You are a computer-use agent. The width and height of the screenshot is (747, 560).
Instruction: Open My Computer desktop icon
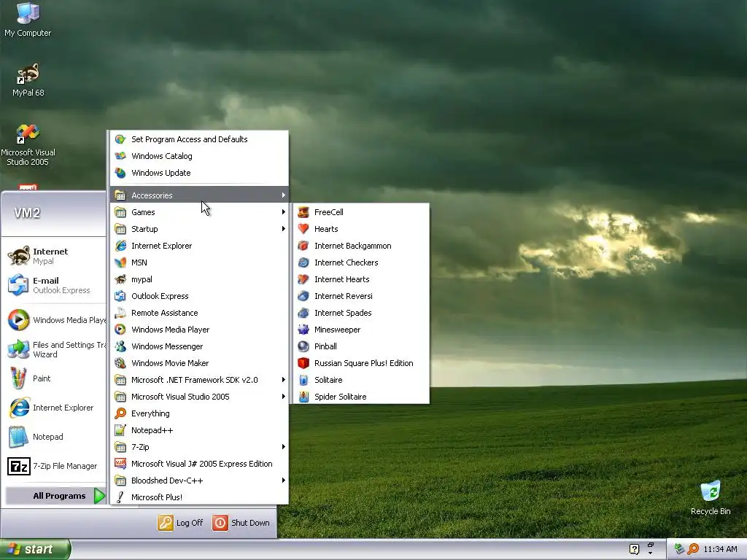coord(28,19)
